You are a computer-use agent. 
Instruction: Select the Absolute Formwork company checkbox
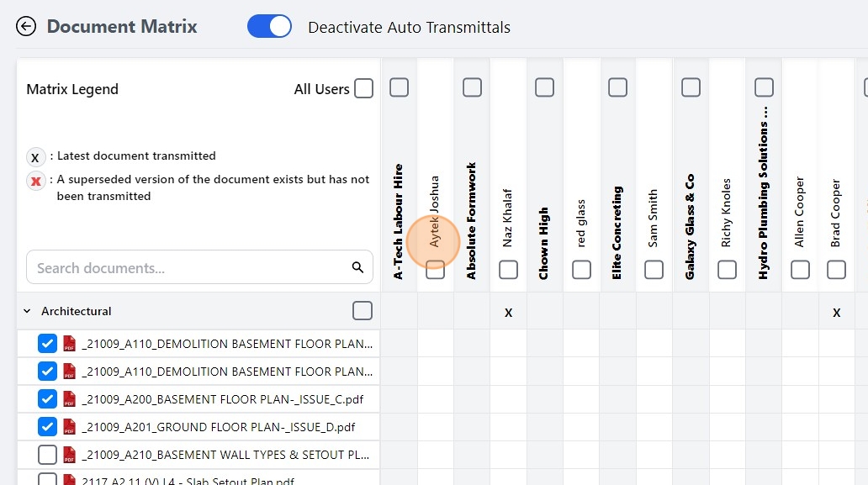point(472,87)
